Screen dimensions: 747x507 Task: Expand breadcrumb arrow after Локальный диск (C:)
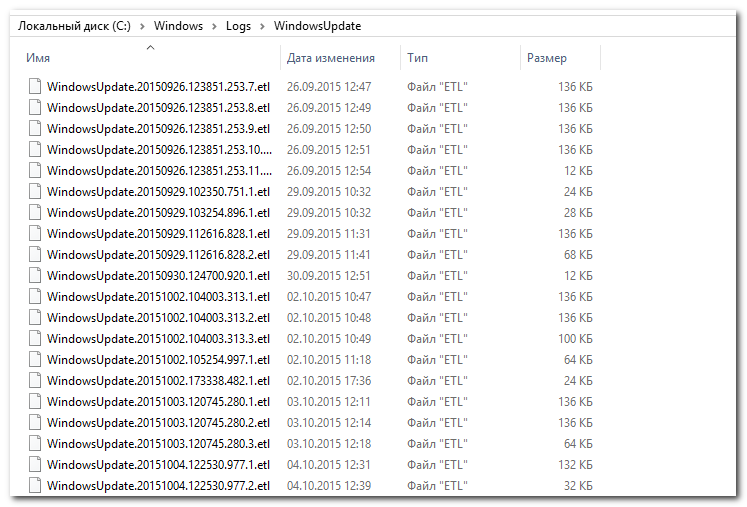142,26
